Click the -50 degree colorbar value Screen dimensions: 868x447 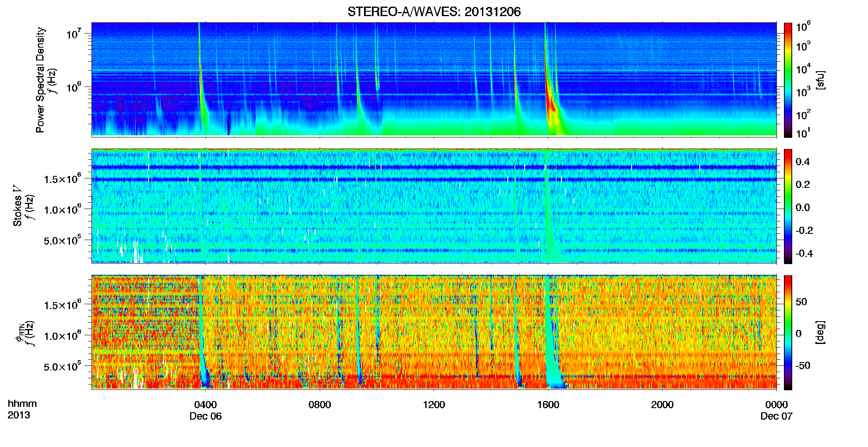803,365
